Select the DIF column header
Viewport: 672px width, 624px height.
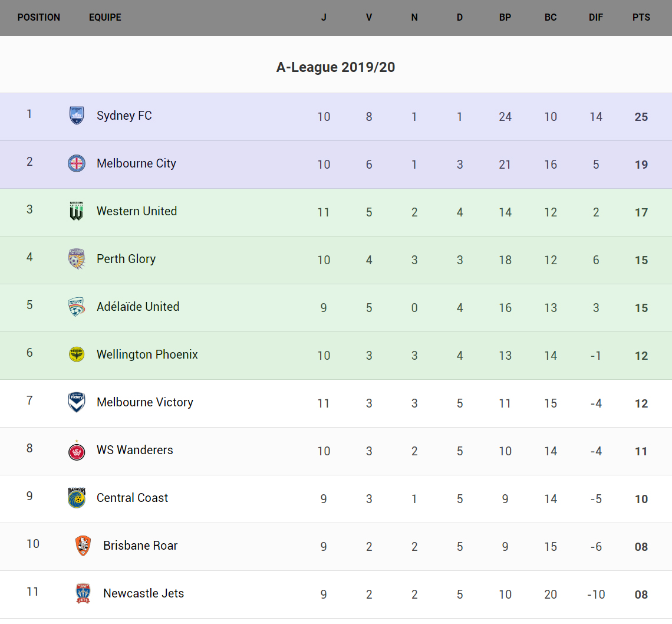pos(596,18)
